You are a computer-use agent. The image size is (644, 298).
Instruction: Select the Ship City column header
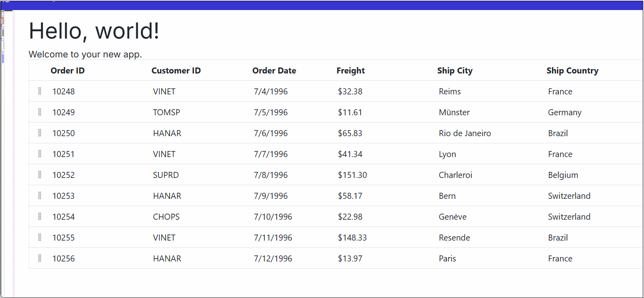[455, 71]
